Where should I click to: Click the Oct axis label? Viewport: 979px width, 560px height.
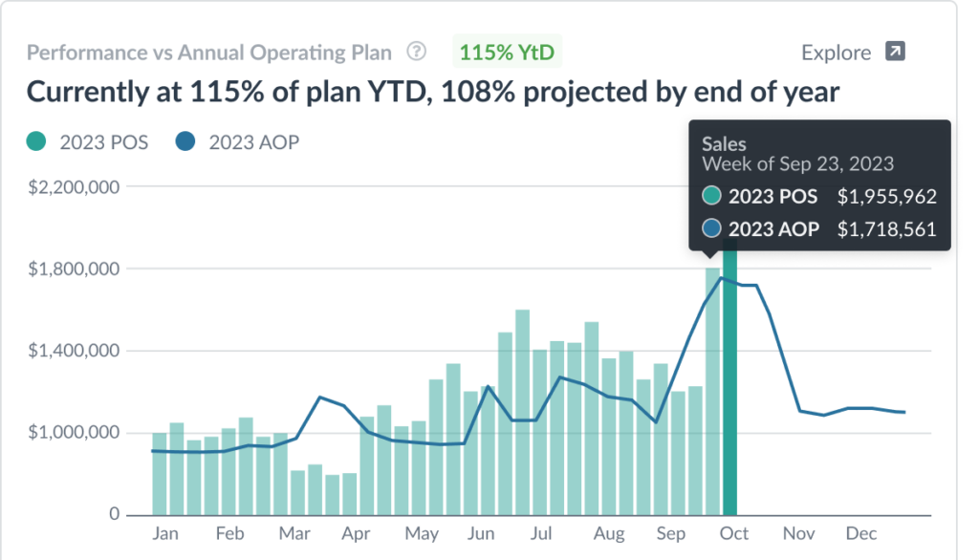(x=734, y=533)
